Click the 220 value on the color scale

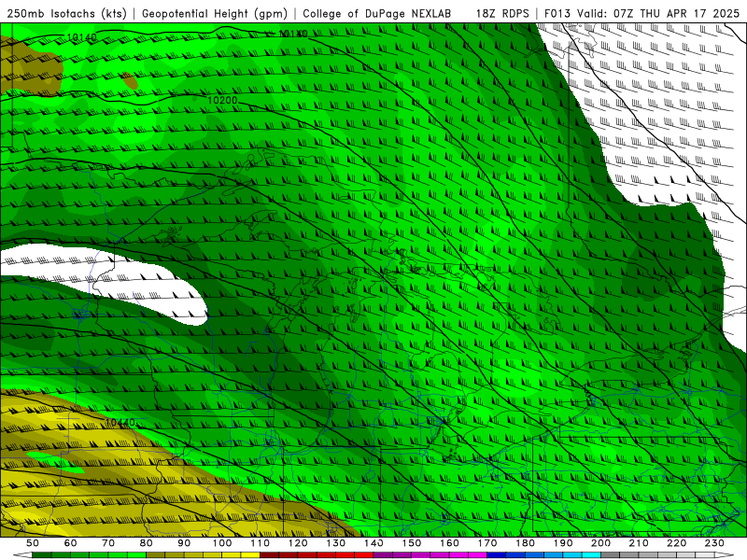(x=676, y=543)
